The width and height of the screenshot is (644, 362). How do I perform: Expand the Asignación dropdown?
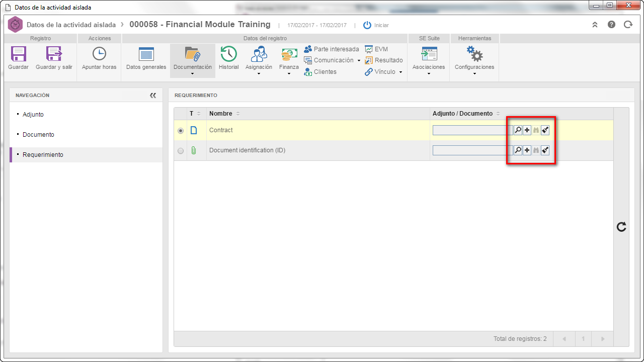(259, 74)
